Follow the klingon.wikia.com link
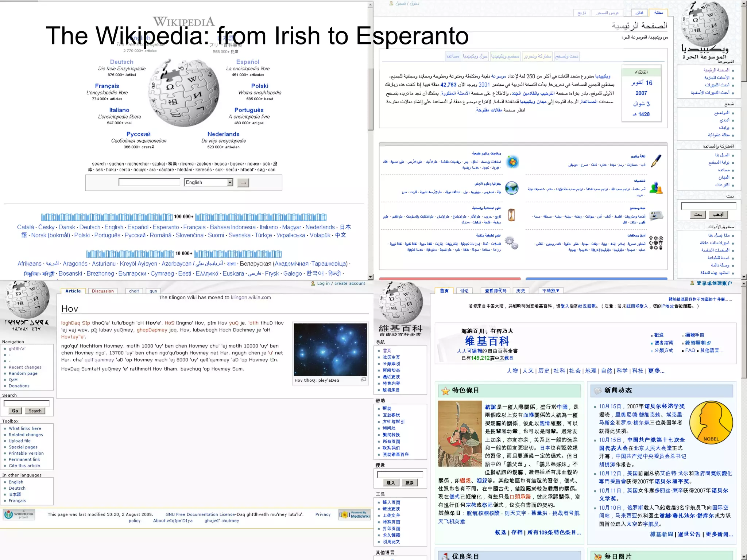747x560 pixels. click(251, 297)
